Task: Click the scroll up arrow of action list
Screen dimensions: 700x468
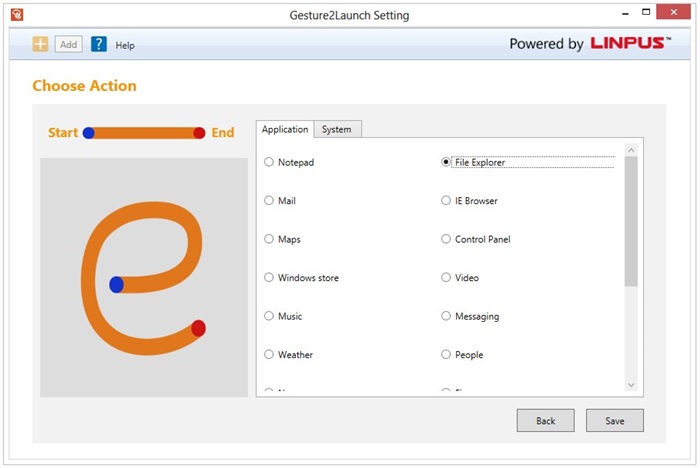Action: (x=631, y=150)
